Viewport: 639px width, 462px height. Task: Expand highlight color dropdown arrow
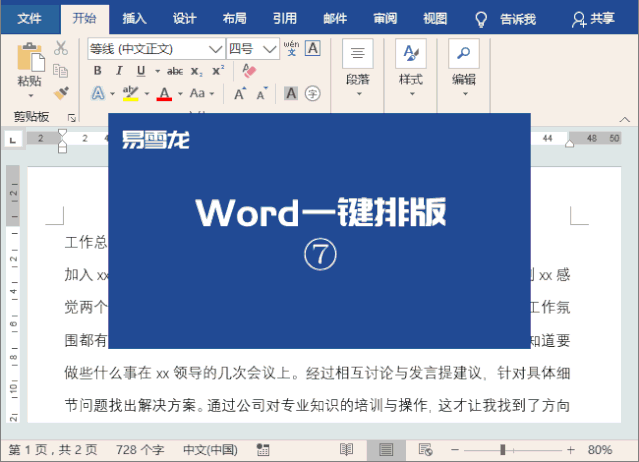(x=147, y=94)
